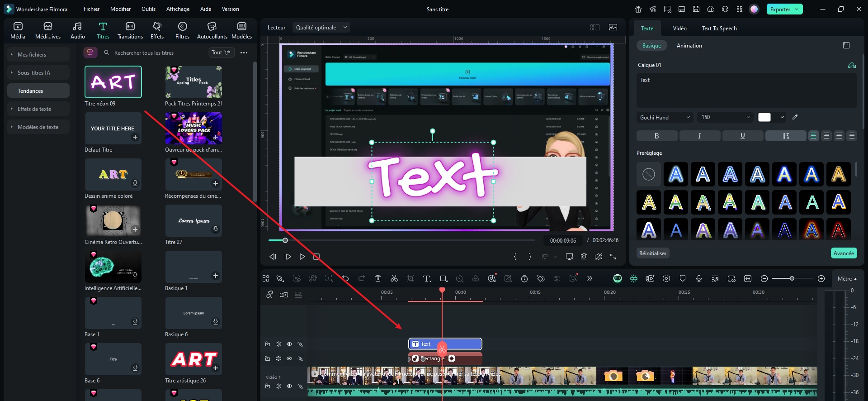Open the Mètre dropdown
This screenshot has height=401, width=868.
(x=847, y=279)
